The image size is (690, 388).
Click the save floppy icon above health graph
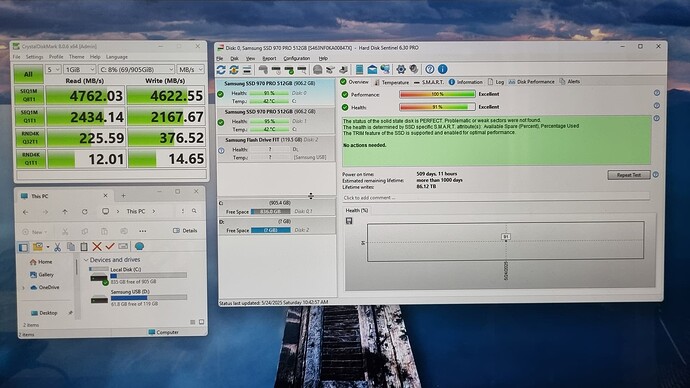(349, 221)
